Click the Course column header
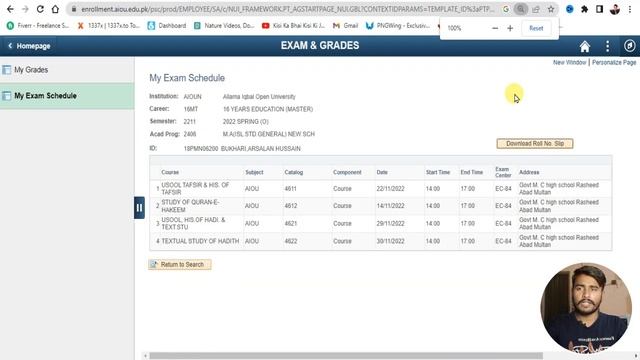 170,172
